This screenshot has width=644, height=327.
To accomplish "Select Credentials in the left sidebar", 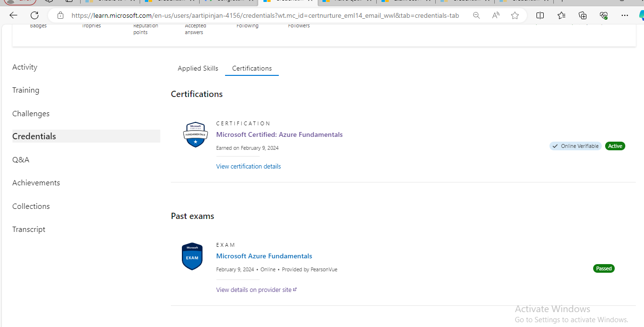I will coord(34,136).
